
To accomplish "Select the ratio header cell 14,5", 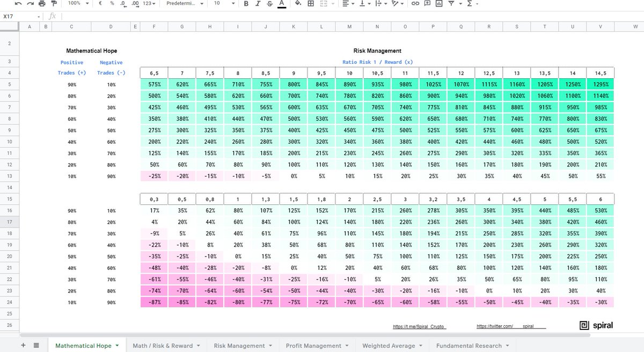I will (599, 73).
